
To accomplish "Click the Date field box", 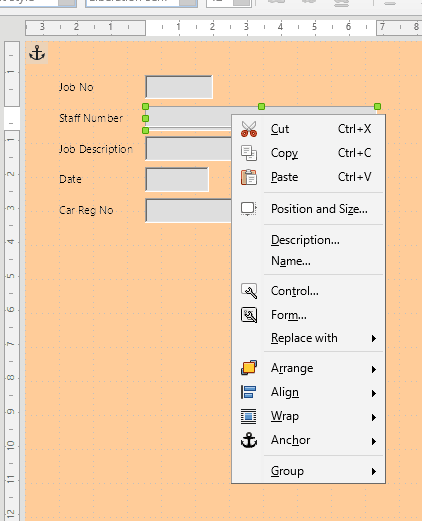I will 177,179.
